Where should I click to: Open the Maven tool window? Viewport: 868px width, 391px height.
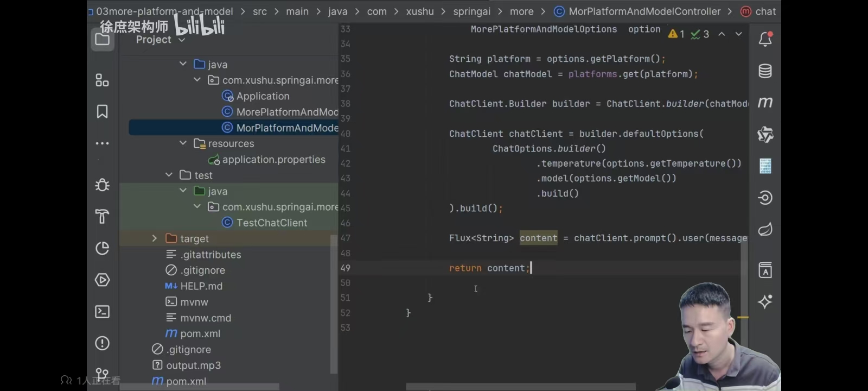pos(765,103)
